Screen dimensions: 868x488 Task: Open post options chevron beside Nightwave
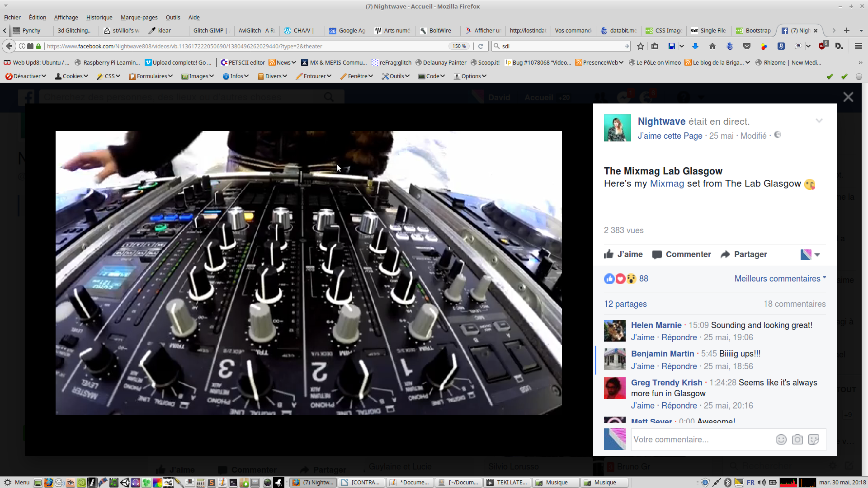tap(819, 121)
